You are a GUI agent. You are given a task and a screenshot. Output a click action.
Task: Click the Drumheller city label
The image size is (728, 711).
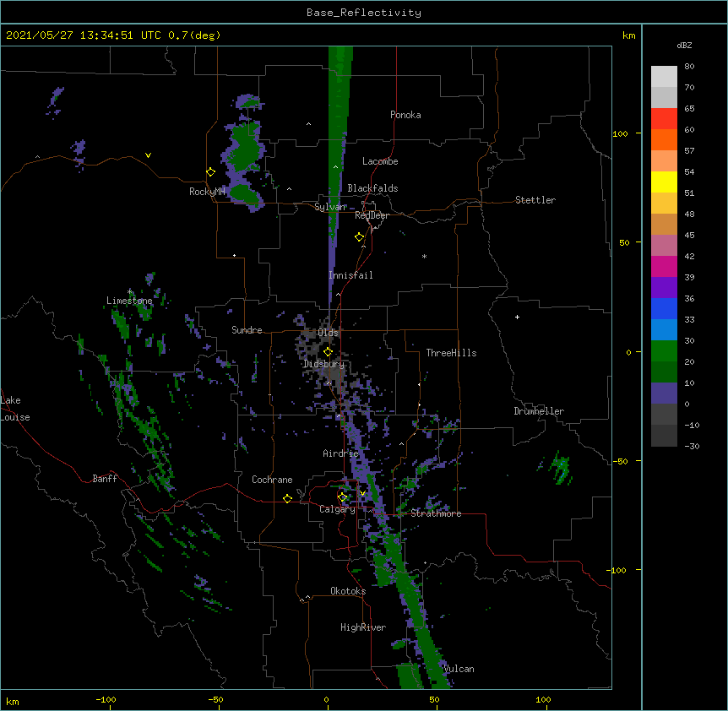point(539,411)
